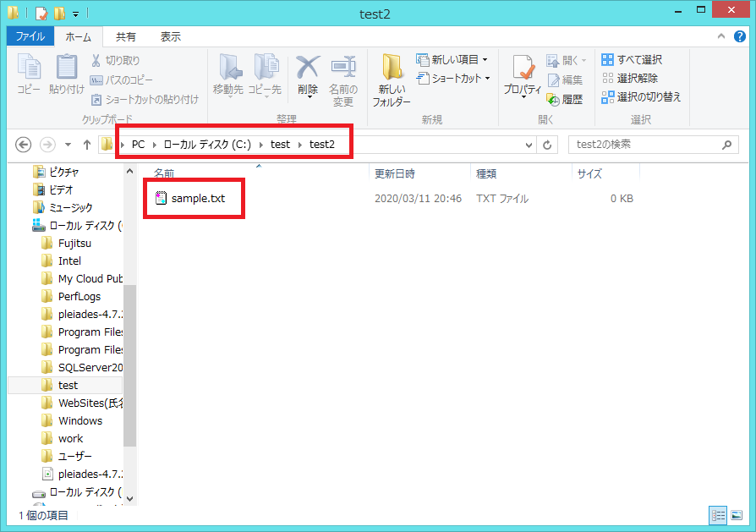Viewport: 756px width, 532px height.
Task: Open New item (新しい項目) dropdown
Action: click(452, 60)
